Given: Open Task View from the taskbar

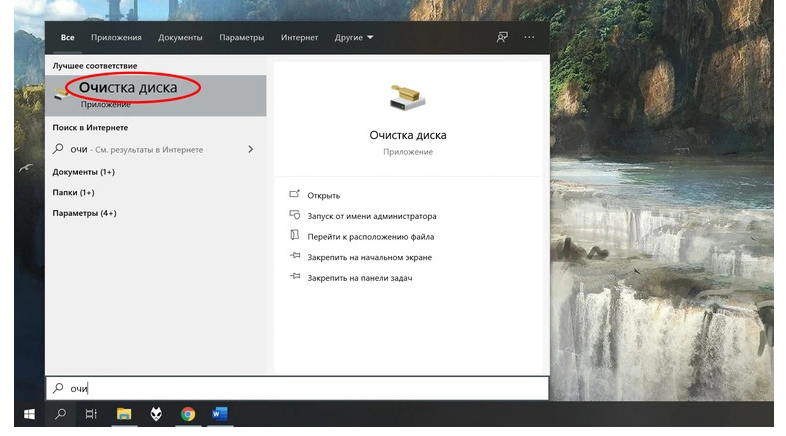Looking at the screenshot, I should [91, 414].
